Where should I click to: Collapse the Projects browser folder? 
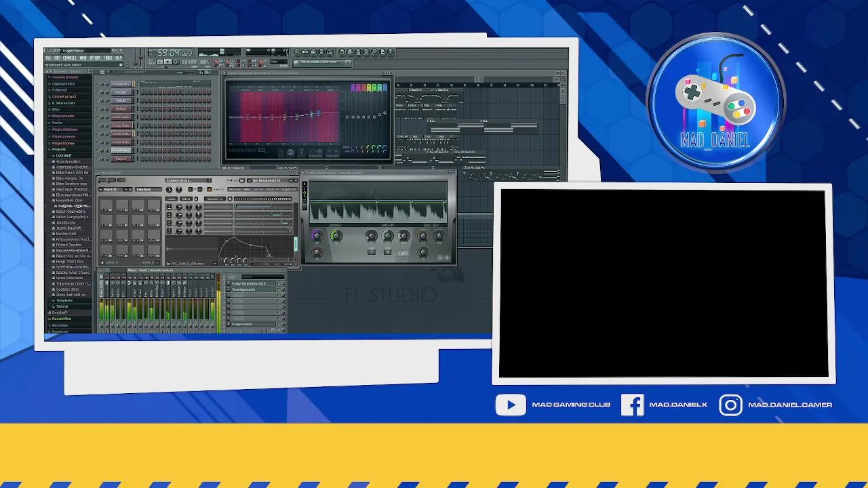[59, 149]
